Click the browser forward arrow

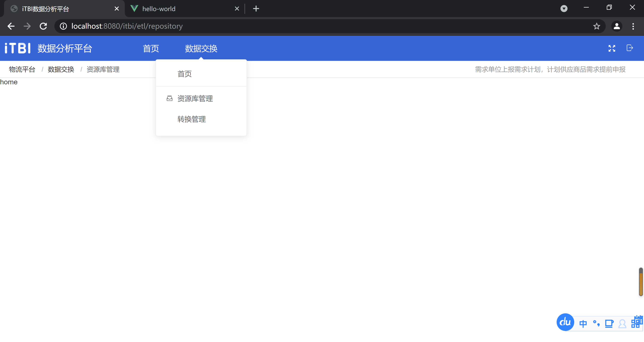(x=27, y=26)
